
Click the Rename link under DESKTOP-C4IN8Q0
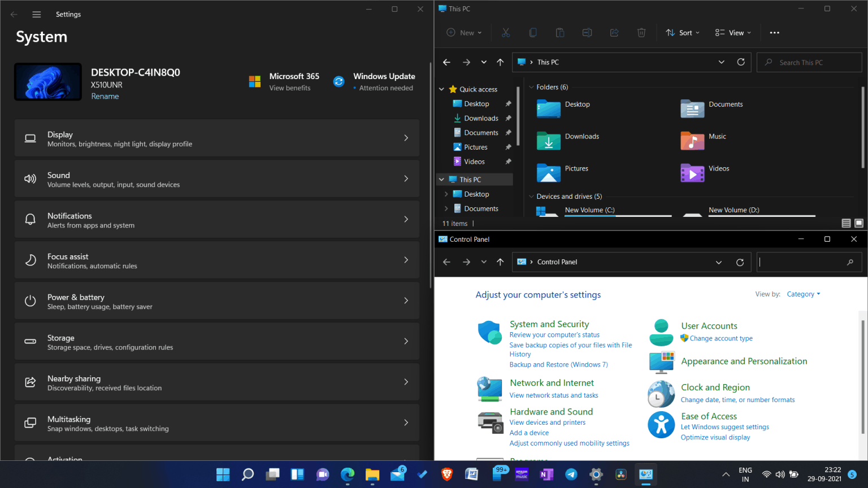105,96
